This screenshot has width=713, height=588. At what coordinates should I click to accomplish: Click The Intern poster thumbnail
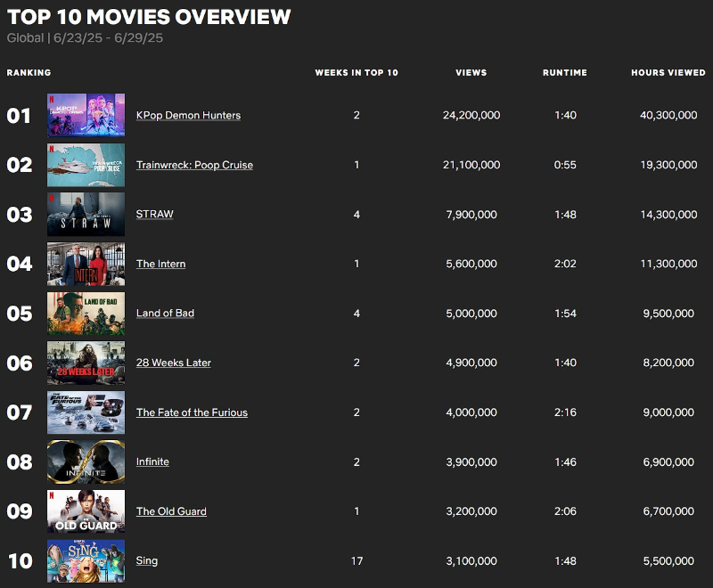86,264
